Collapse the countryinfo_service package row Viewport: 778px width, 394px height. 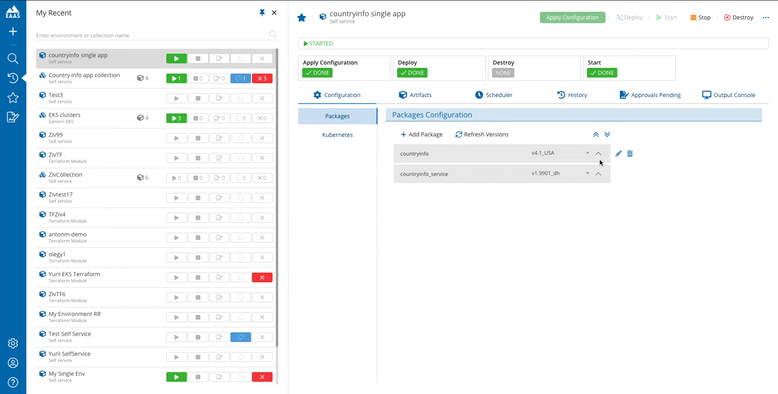[598, 174]
